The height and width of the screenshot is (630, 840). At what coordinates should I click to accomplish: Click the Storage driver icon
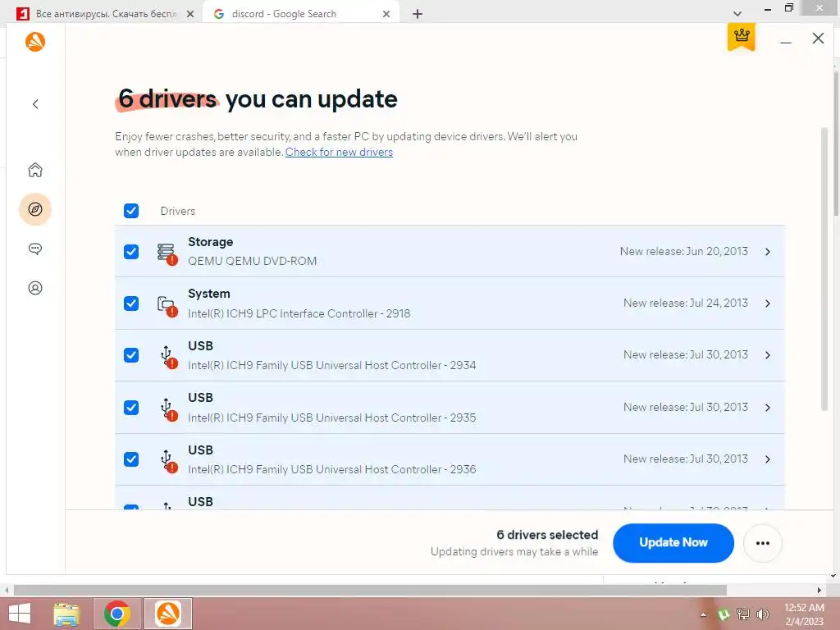[167, 253]
